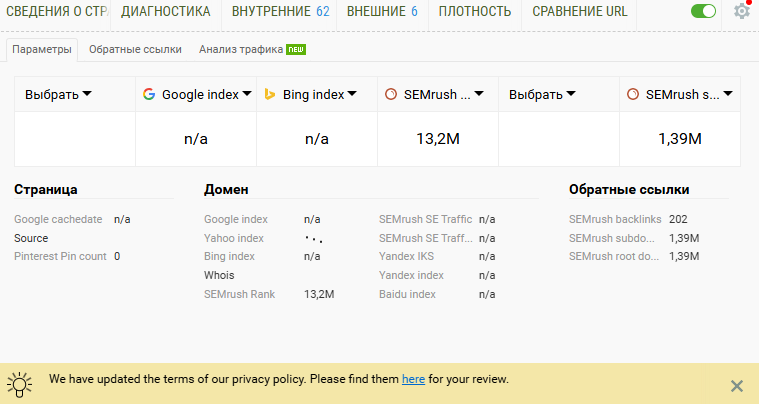The height and width of the screenshot is (404, 759).
Task: Open the settings gear icon
Action: click(741, 11)
